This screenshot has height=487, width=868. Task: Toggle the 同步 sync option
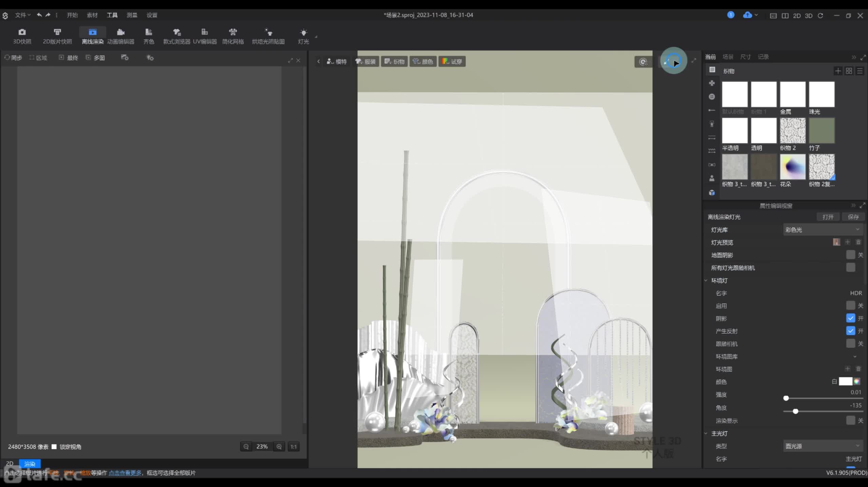point(13,58)
